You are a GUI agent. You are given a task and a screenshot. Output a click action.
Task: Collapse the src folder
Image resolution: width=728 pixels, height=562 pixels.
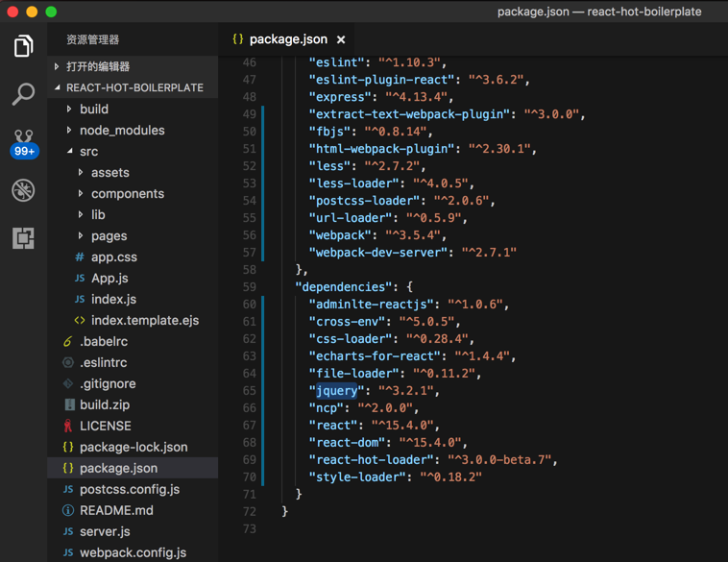[x=69, y=151]
